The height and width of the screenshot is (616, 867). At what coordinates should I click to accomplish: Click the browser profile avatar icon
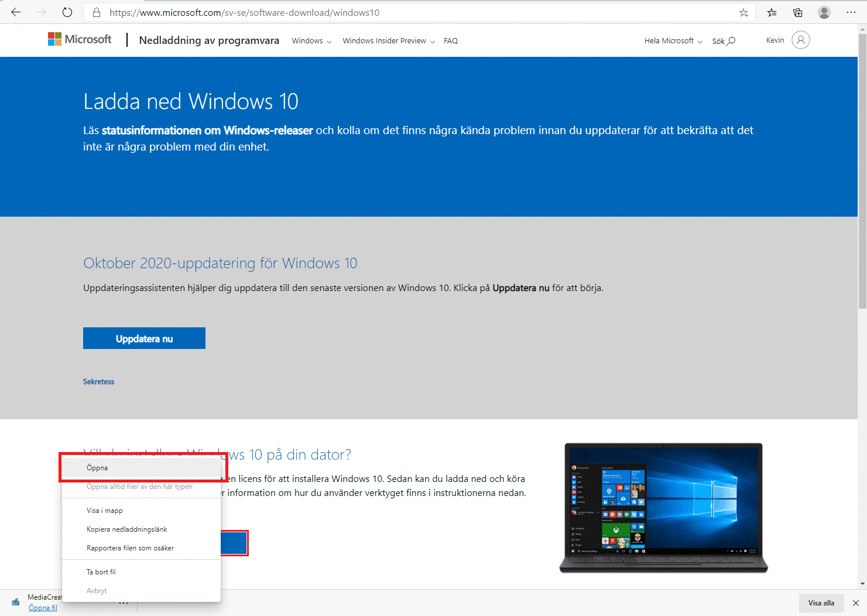pos(824,12)
